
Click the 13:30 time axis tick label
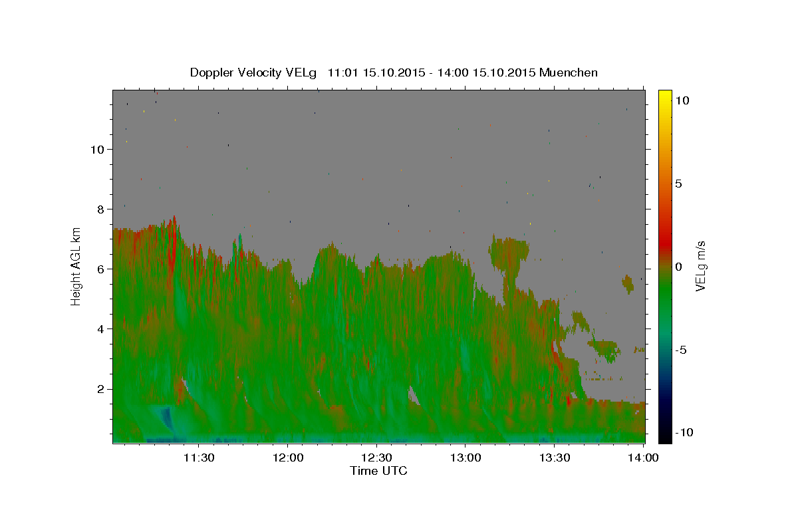point(555,458)
